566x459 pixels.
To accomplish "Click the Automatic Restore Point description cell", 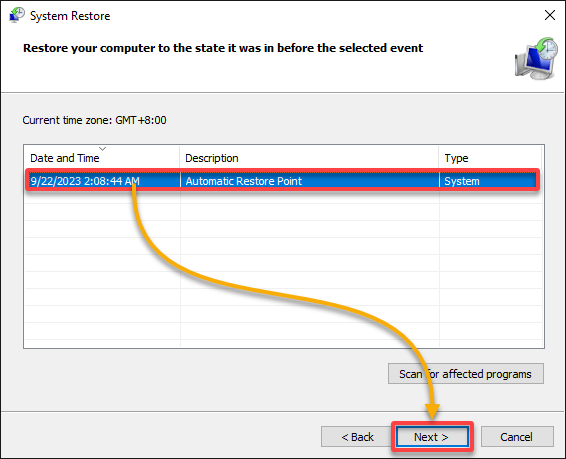I will [244, 181].
